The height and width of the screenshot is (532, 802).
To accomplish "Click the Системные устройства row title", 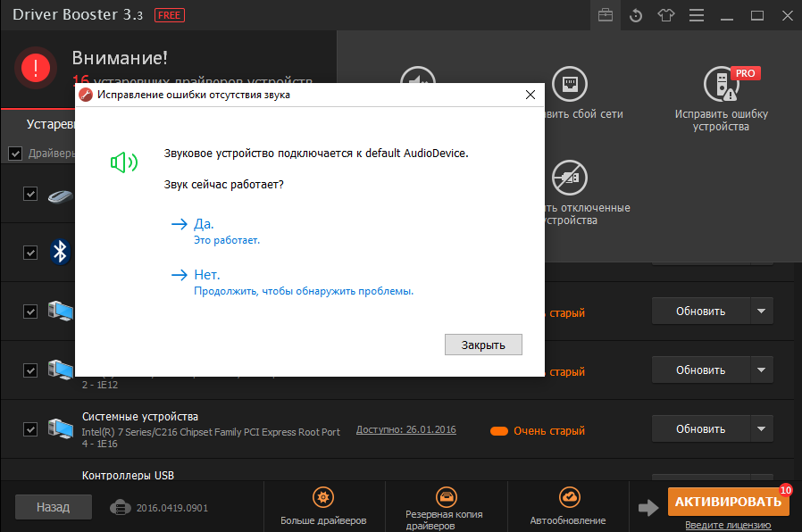I will click(140, 417).
